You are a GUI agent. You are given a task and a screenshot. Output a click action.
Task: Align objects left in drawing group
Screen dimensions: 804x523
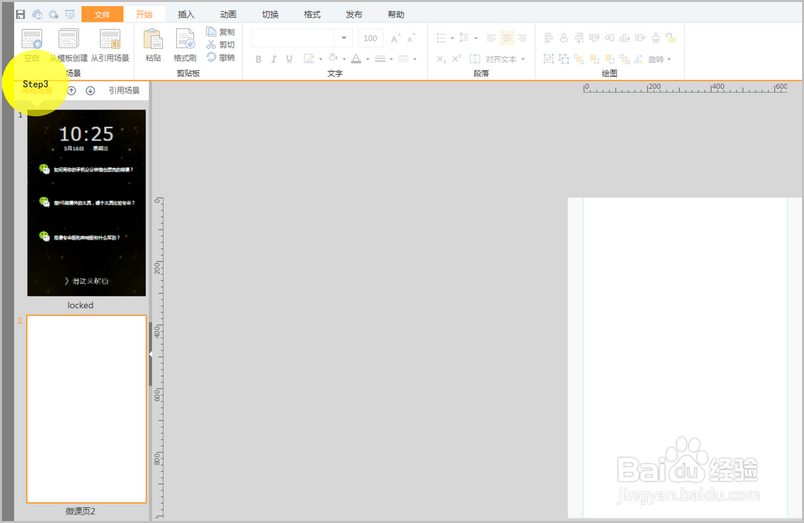point(548,38)
